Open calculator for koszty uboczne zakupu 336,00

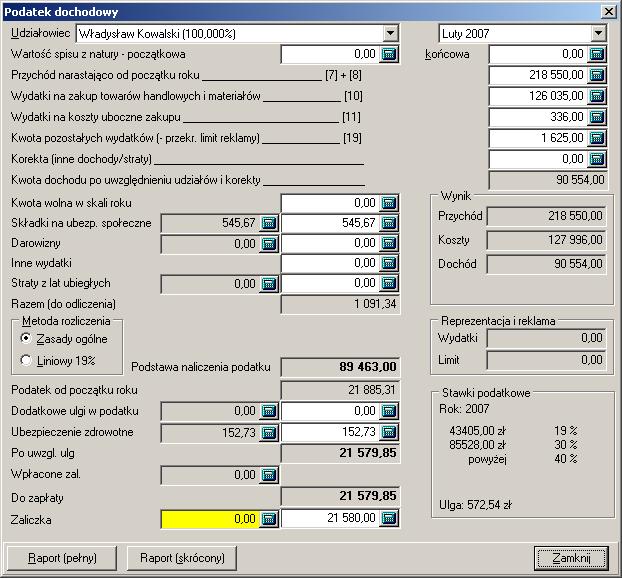click(x=597, y=117)
